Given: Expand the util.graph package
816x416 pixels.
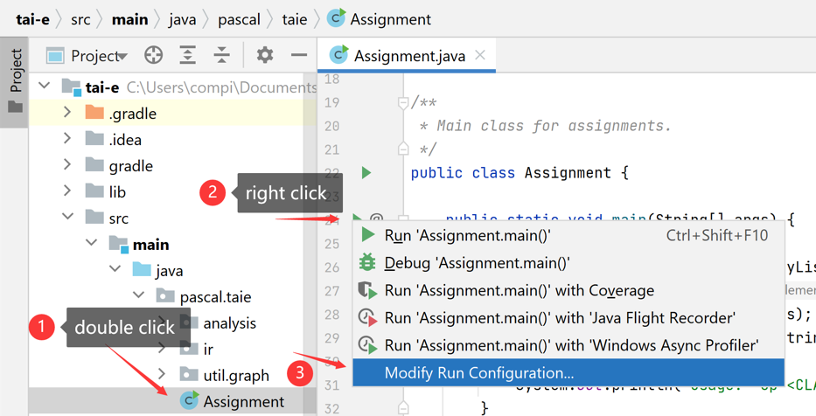Looking at the screenshot, I should click(x=162, y=374).
